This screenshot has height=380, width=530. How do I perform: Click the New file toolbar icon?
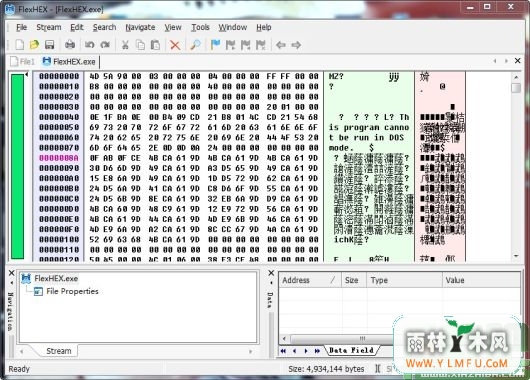tap(19, 45)
